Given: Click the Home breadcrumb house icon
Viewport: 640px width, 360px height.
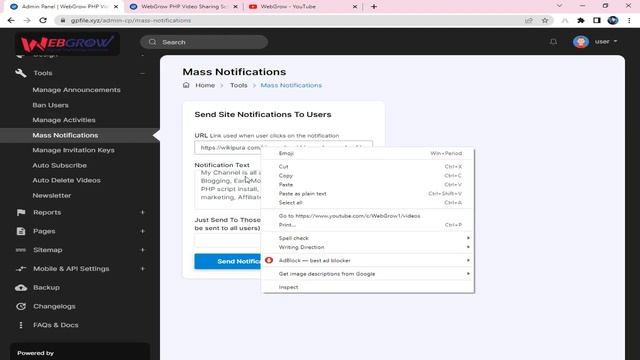Looking at the screenshot, I should [186, 85].
